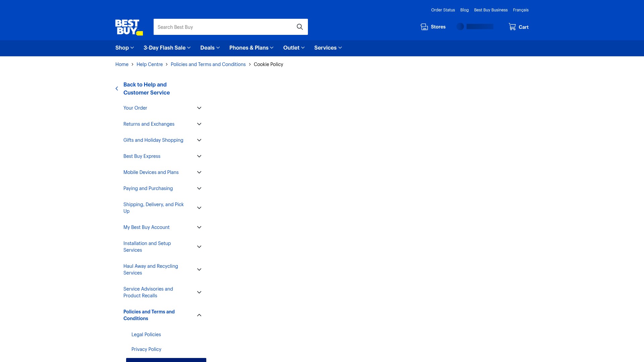Expand the Mobile Devices and Plans chevron
Image resolution: width=644 pixels, height=362 pixels.
click(x=199, y=172)
